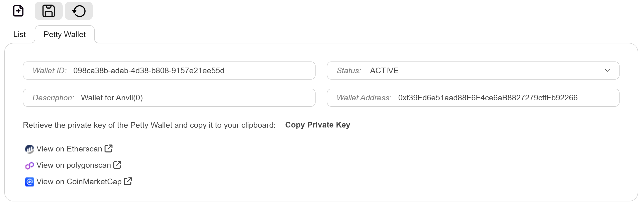Open the Status dropdown showing ACTIVE
The width and height of the screenshot is (644, 210).
[472, 71]
